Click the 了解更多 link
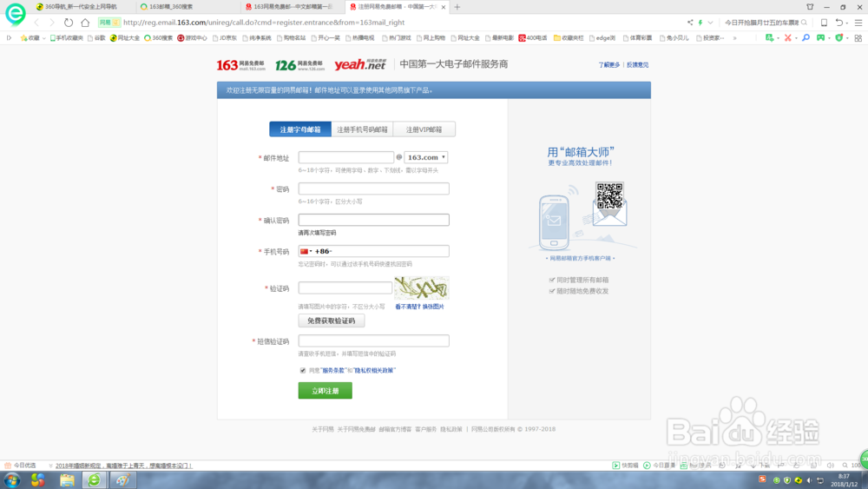This screenshot has height=489, width=868. 609,65
